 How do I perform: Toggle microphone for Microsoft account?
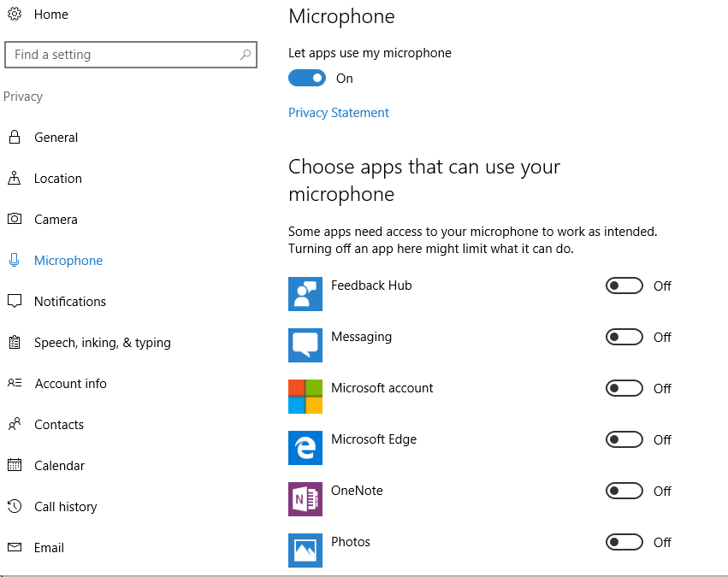click(624, 388)
